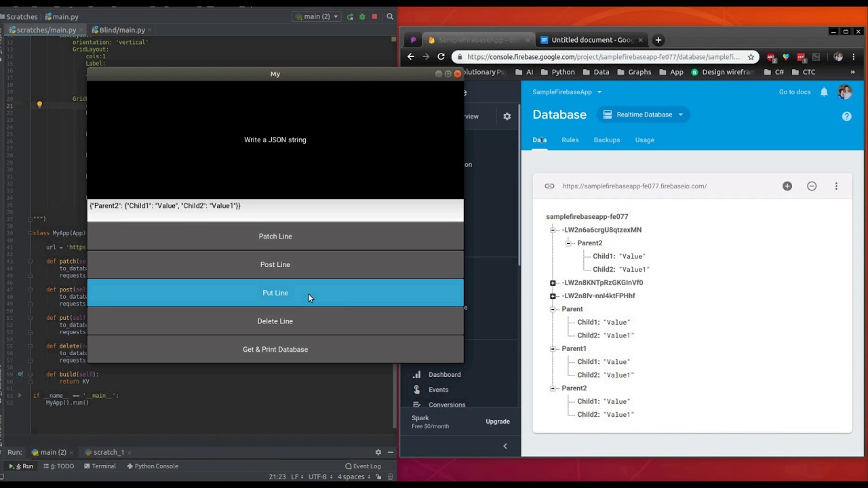Switch to the Rules tab
This screenshot has width=868, height=488.
[570, 140]
